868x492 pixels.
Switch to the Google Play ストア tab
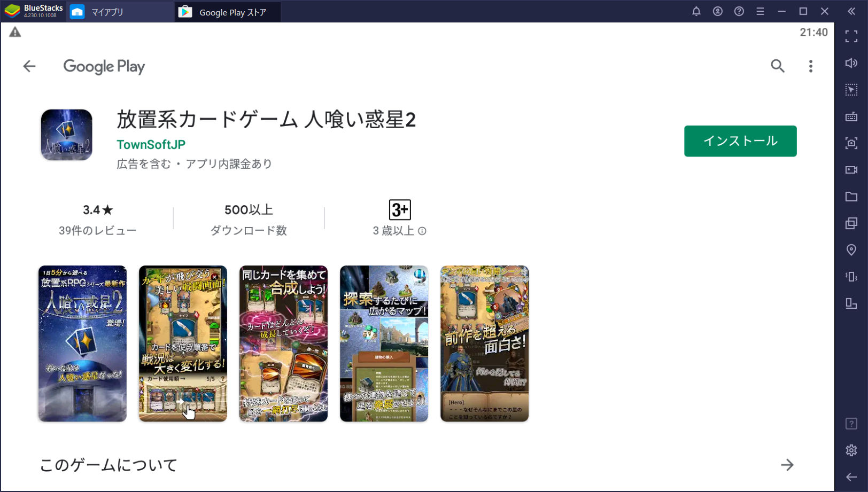228,12
